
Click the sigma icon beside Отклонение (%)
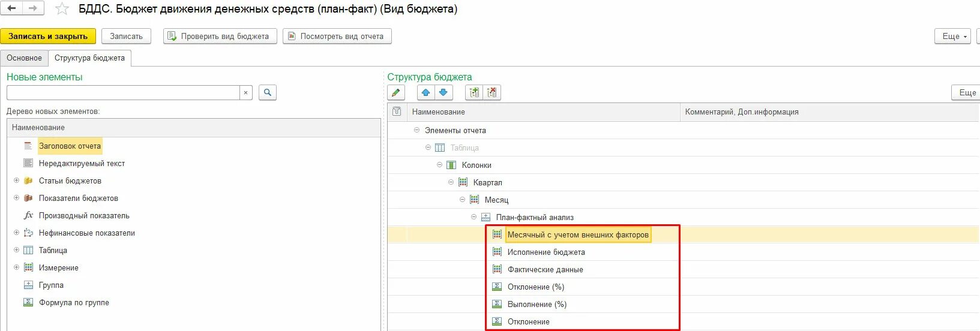[497, 287]
